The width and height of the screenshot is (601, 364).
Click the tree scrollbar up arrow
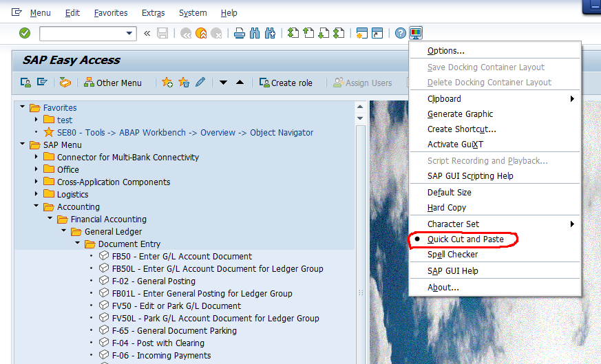point(360,107)
